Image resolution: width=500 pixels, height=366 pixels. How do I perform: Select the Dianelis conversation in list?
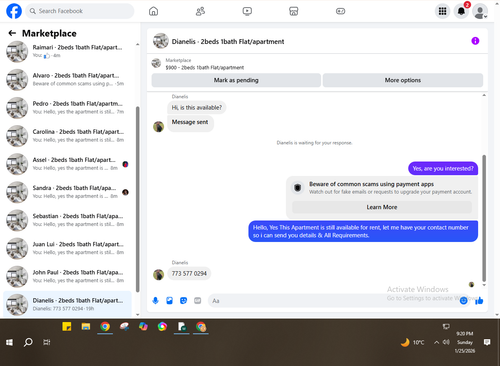pos(68,304)
